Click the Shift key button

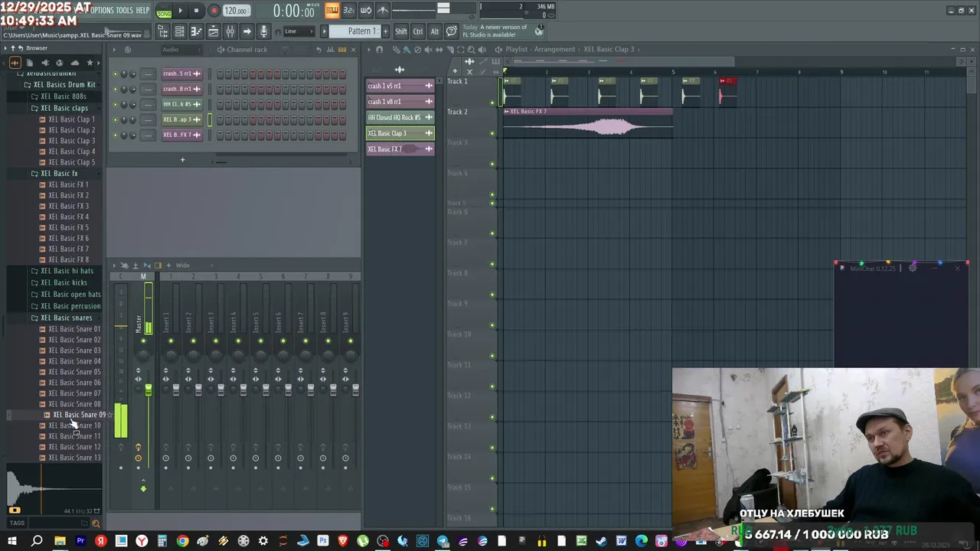pyautogui.click(x=401, y=31)
